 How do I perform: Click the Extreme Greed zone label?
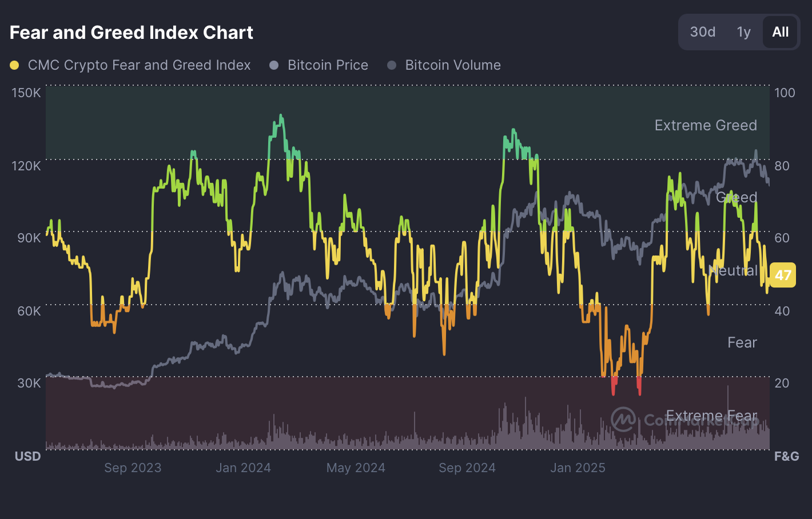(706, 125)
